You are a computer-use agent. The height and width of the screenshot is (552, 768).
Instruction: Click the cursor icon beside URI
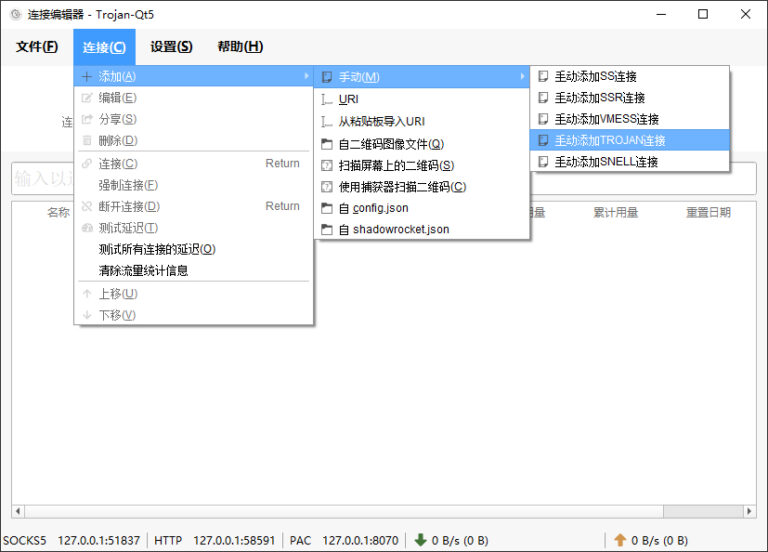(327, 99)
